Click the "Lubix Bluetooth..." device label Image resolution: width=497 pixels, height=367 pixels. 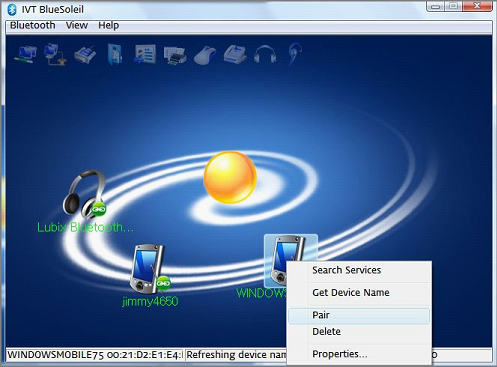coord(85,228)
